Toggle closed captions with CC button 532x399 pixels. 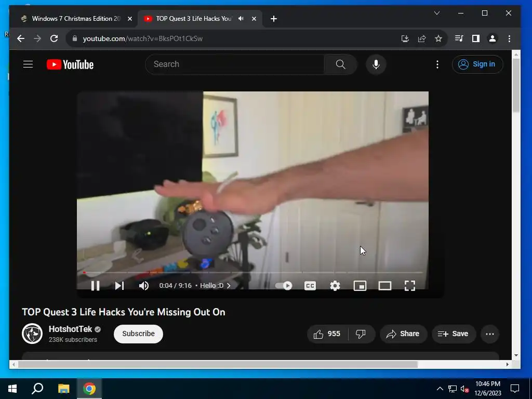pos(310,286)
